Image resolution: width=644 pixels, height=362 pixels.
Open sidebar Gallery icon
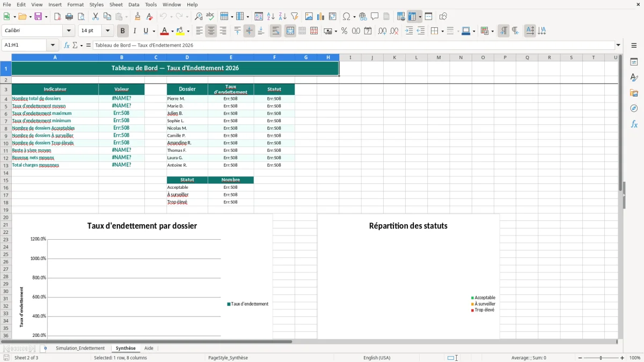(x=634, y=93)
